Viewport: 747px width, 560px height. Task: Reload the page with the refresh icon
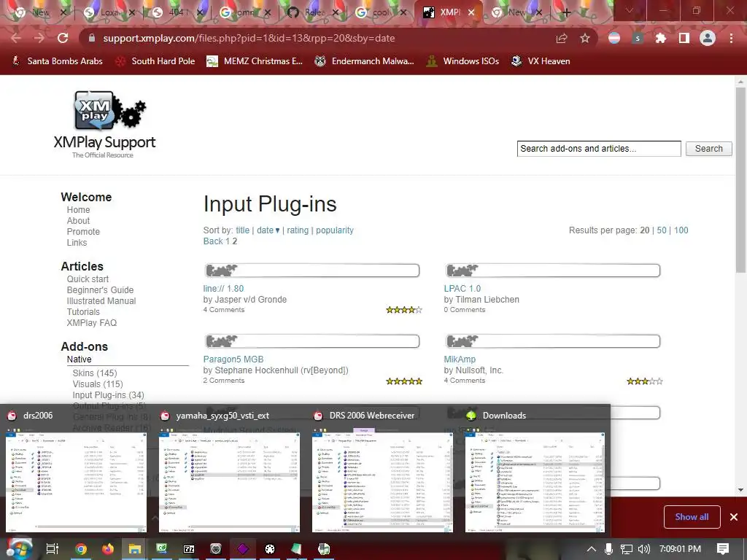tap(63, 38)
